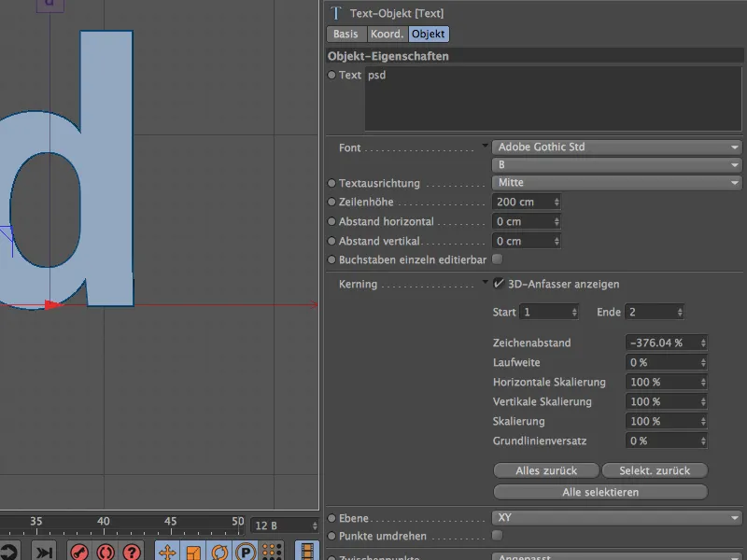The height and width of the screenshot is (560, 747).
Task: Toggle the Rotation keyframe icon
Action: [219, 552]
